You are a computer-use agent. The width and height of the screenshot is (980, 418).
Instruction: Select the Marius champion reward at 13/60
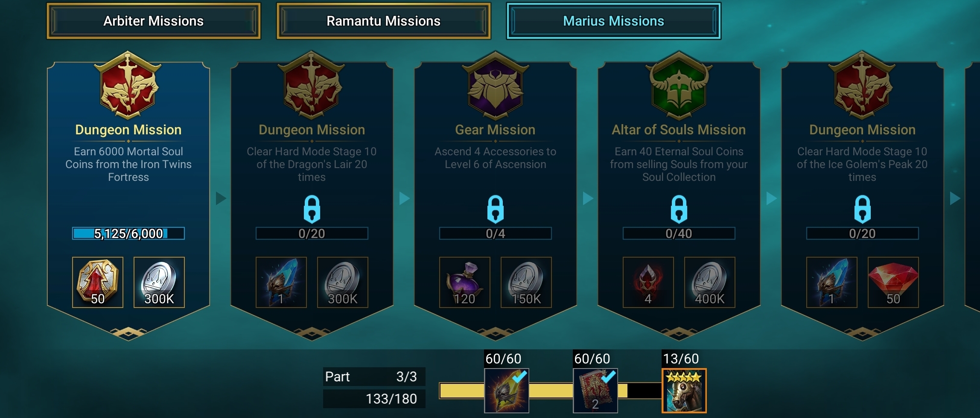tap(684, 390)
